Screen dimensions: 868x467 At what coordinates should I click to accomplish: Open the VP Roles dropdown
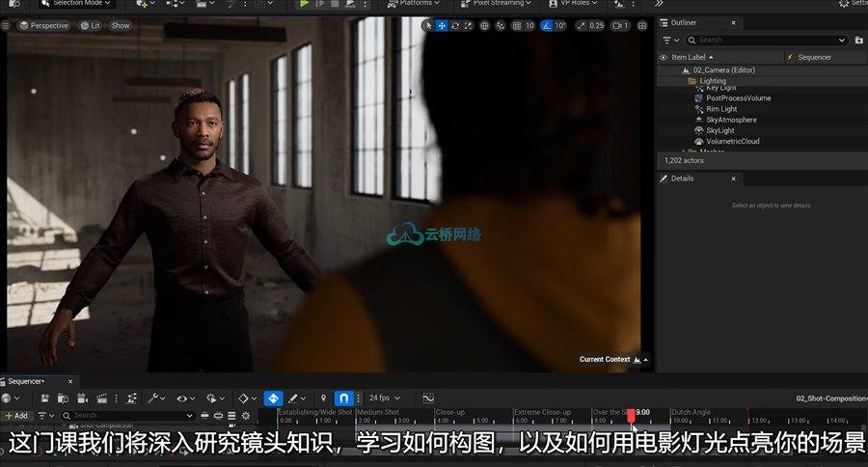tap(573, 3)
